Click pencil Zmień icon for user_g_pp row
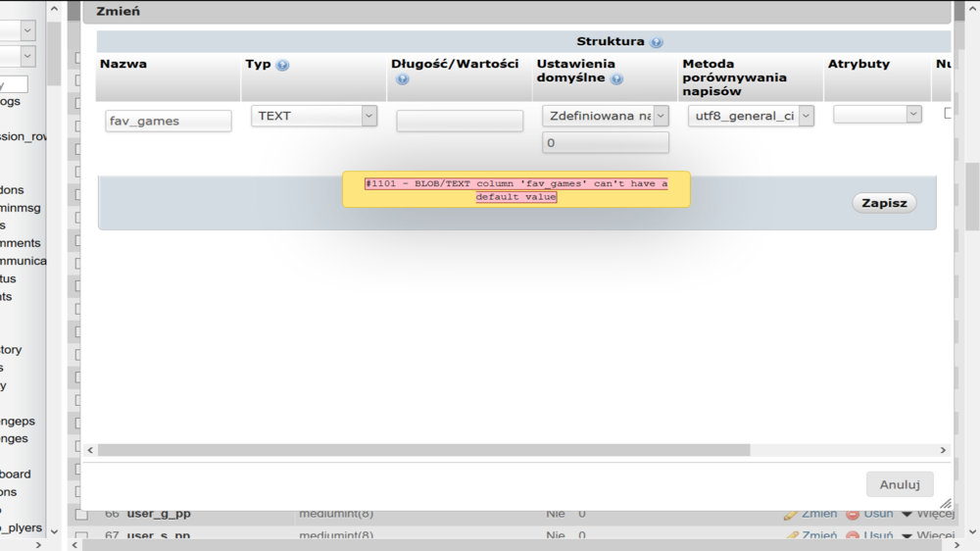This screenshot has width=980, height=551. [x=791, y=514]
